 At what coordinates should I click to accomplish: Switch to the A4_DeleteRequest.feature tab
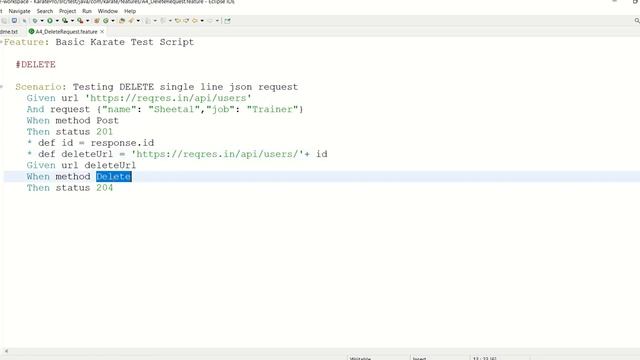[x=66, y=31]
